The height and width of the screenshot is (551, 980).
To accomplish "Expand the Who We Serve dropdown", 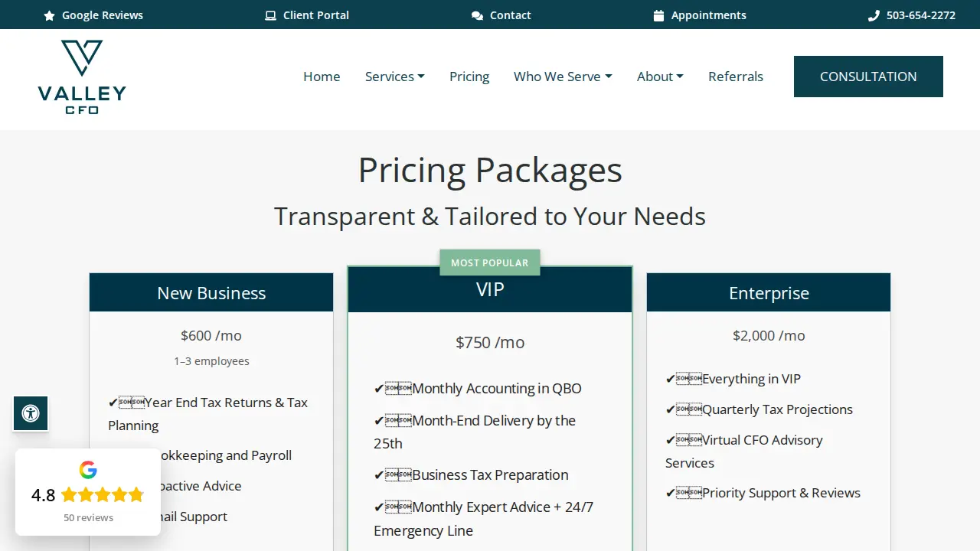I will [x=563, y=77].
